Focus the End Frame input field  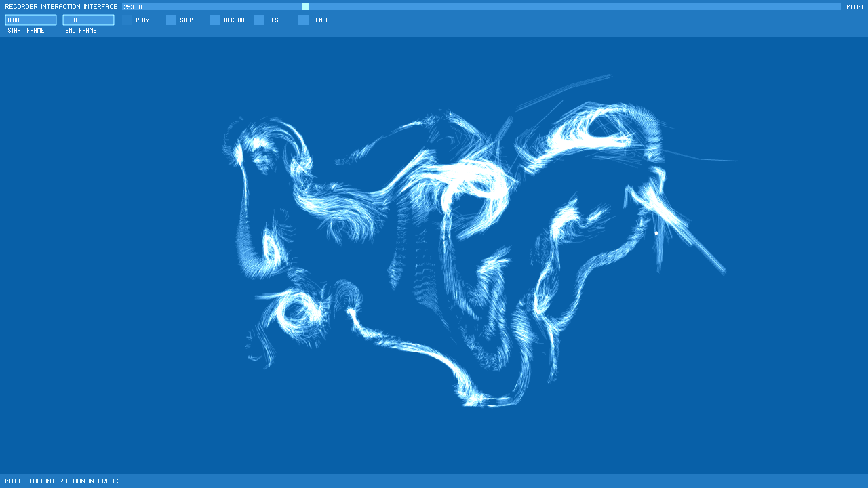click(88, 20)
